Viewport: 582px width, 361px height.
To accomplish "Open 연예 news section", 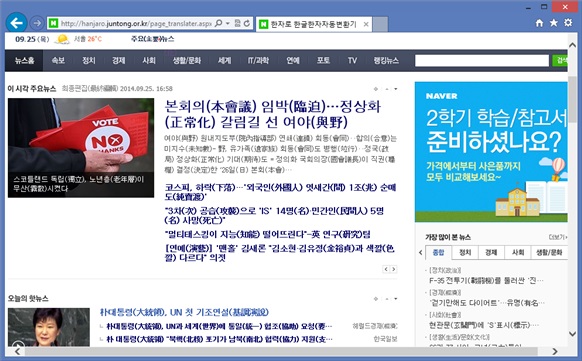I will pyautogui.click(x=293, y=60).
